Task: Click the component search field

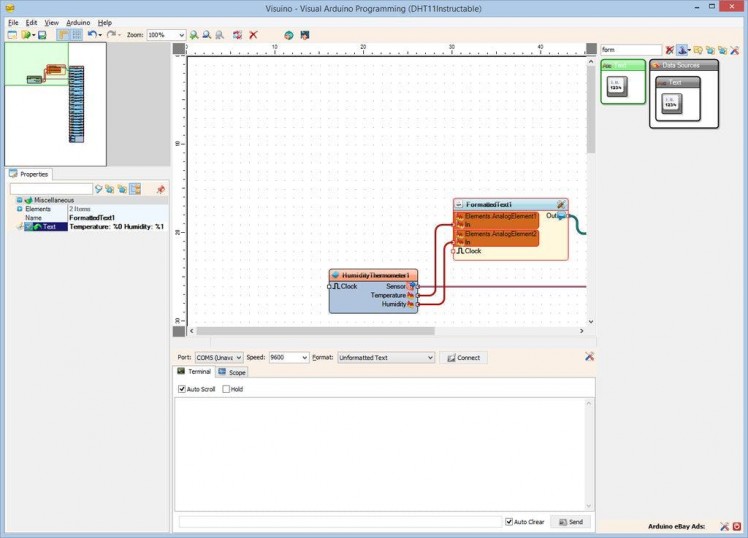Action: pyautogui.click(x=630, y=49)
